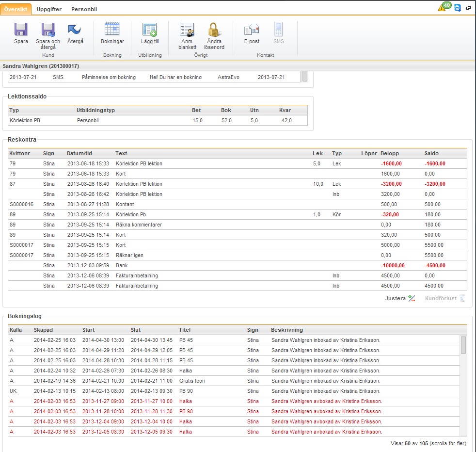Click the Kvar column header in Lektionssaldo

click(285, 110)
